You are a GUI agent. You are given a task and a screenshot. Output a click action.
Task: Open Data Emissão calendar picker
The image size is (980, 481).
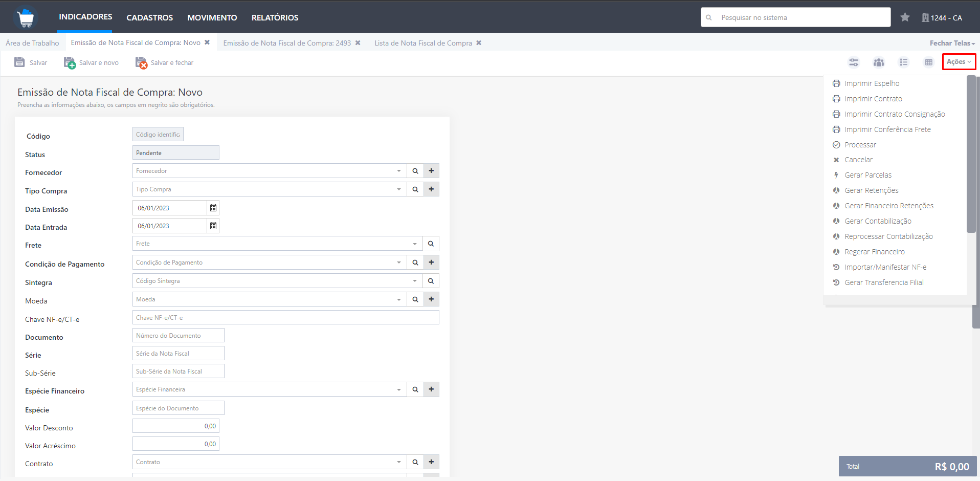(x=213, y=208)
